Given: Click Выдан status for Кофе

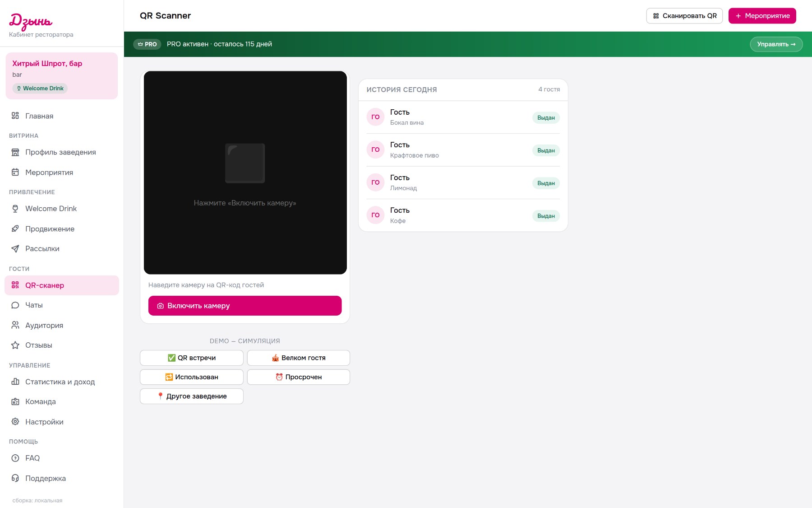Looking at the screenshot, I should click(546, 216).
